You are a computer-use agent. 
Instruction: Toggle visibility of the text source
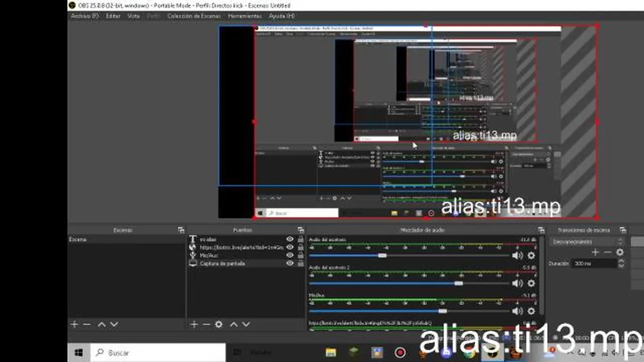click(290, 239)
